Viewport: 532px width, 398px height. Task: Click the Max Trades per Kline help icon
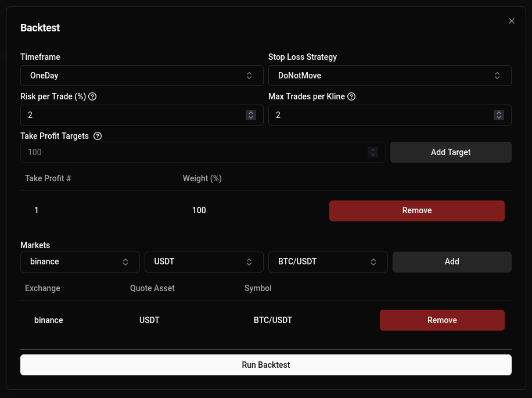coord(351,96)
